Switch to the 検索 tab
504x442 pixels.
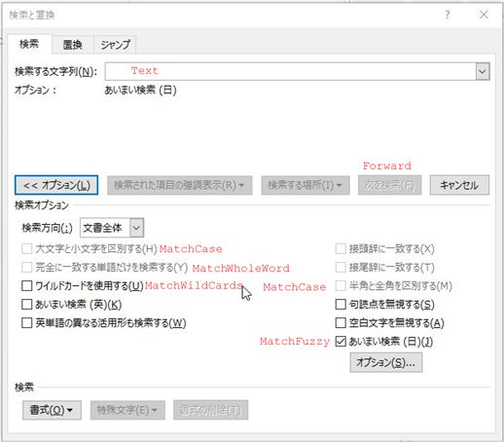tap(29, 44)
